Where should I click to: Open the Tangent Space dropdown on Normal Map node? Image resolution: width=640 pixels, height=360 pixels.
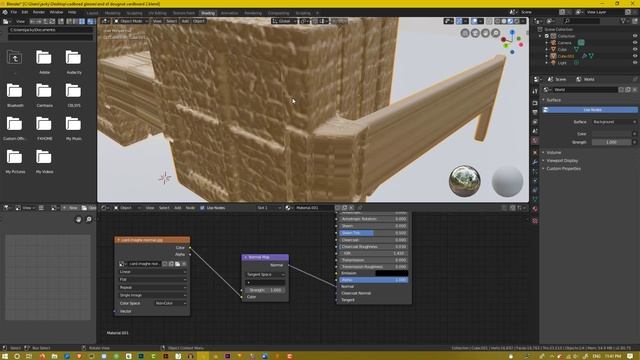(265, 274)
